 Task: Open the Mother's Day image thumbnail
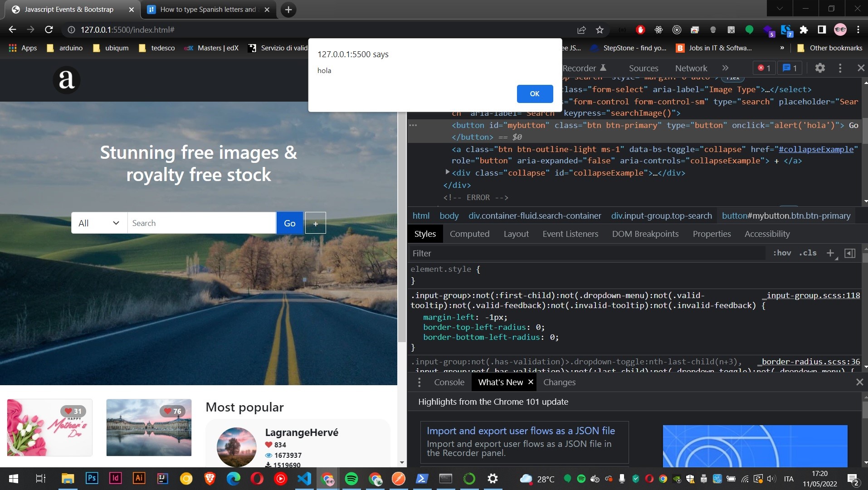pyautogui.click(x=50, y=427)
